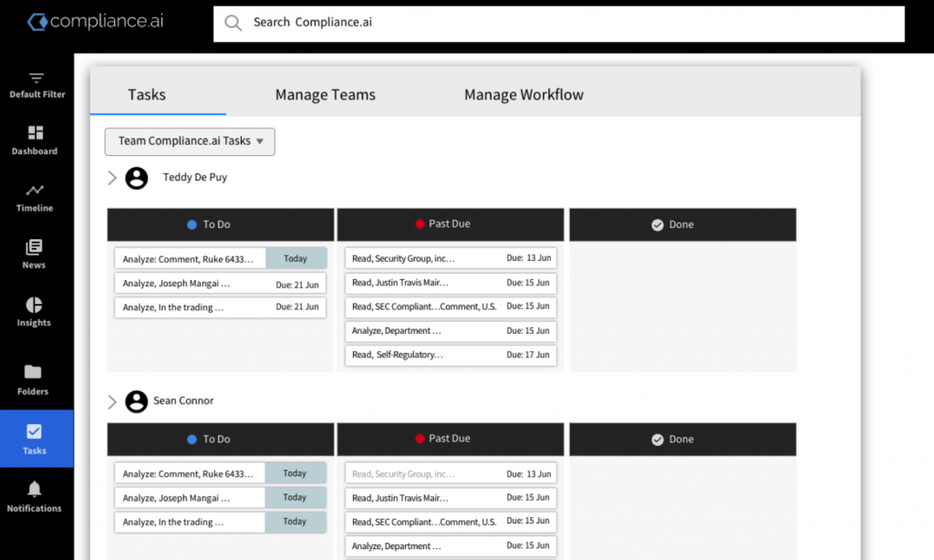
Task: Open the Notifications bell icon
Action: click(34, 489)
